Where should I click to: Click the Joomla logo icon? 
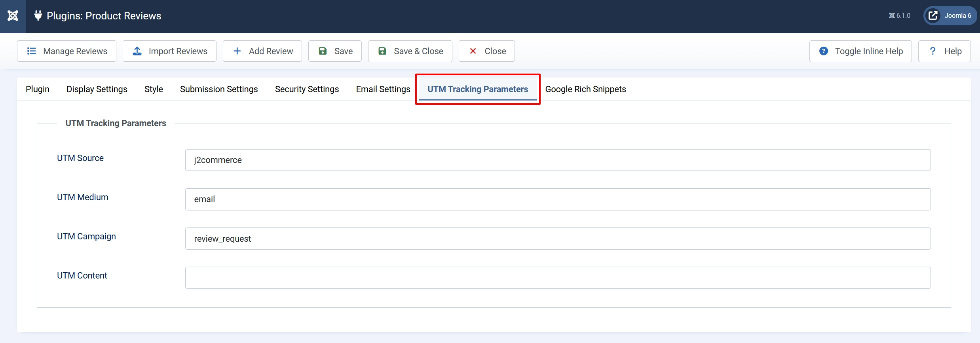tap(13, 16)
